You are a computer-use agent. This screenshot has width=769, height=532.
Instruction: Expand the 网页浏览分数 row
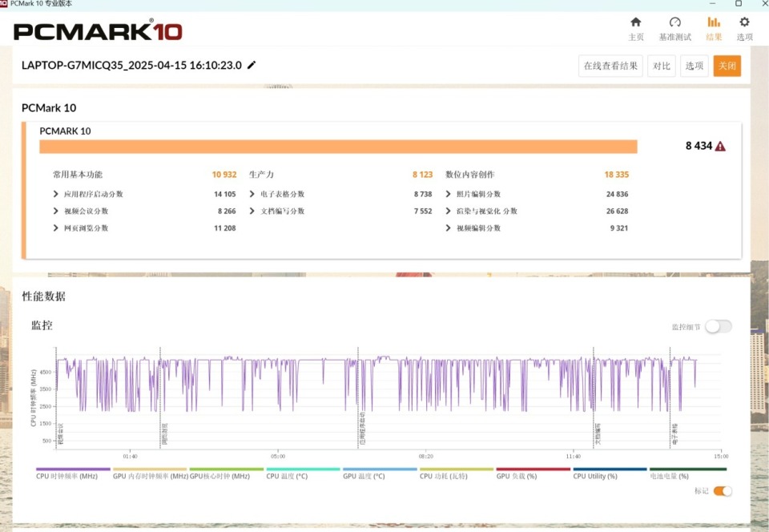tap(55, 228)
